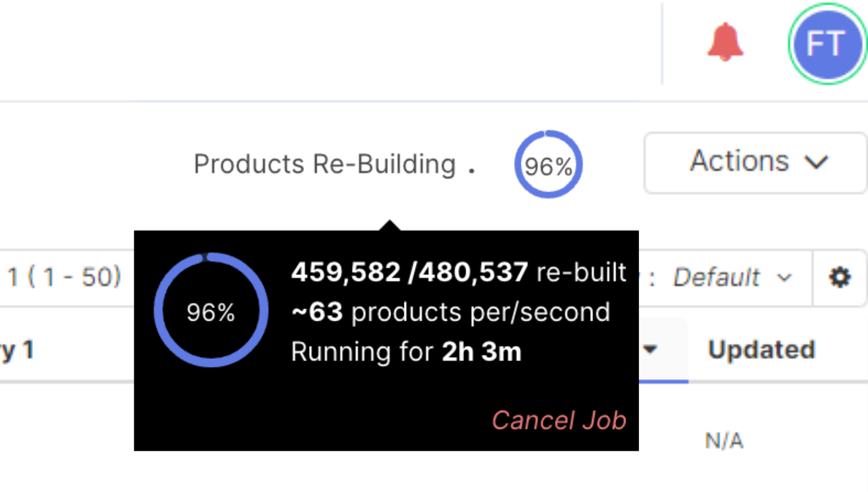
Task: Click the 459,582 /480,537 re-built count
Action: (458, 272)
